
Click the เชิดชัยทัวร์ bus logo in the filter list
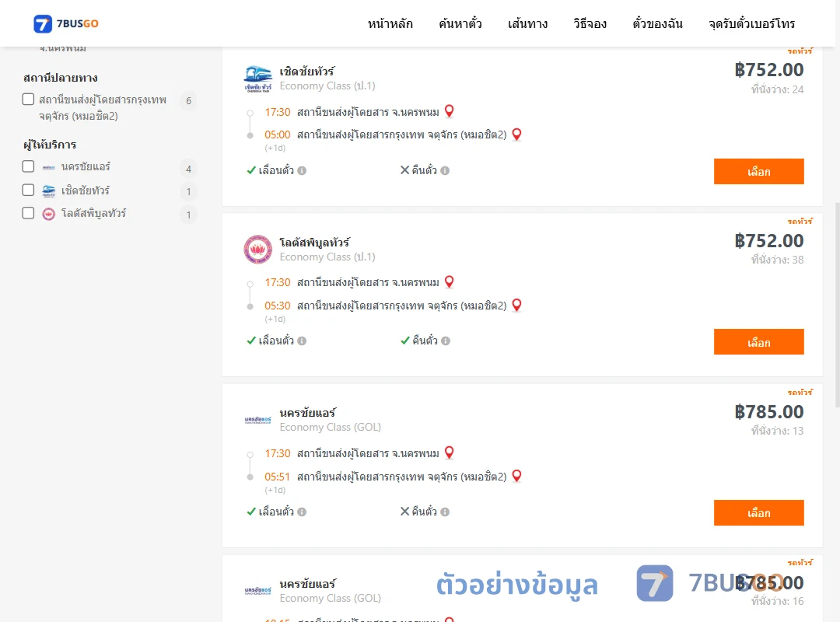coord(49,190)
